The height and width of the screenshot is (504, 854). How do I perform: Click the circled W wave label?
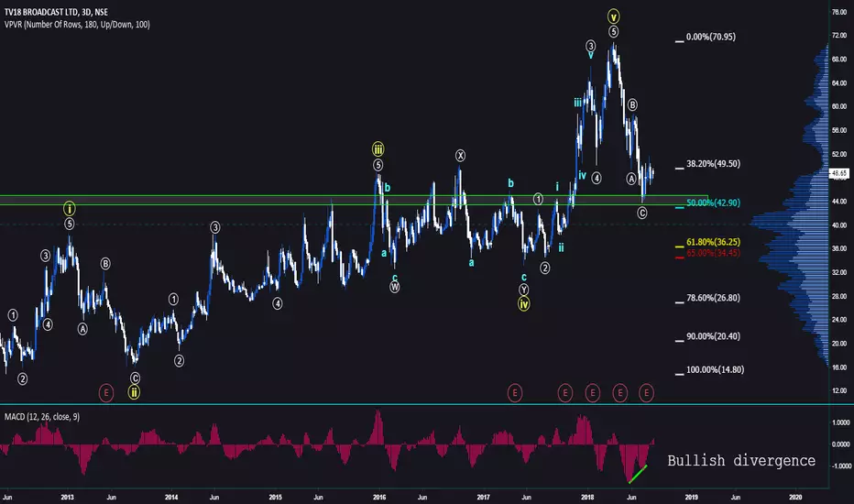(x=394, y=287)
